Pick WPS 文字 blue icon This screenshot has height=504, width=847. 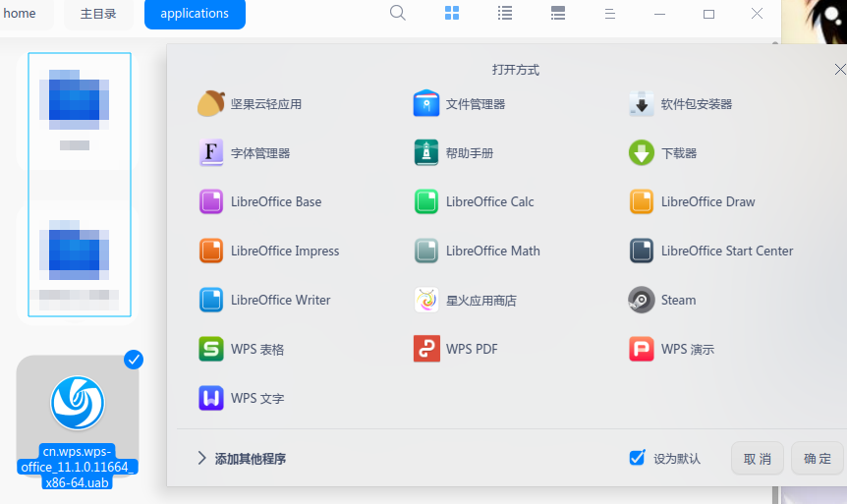[210, 398]
